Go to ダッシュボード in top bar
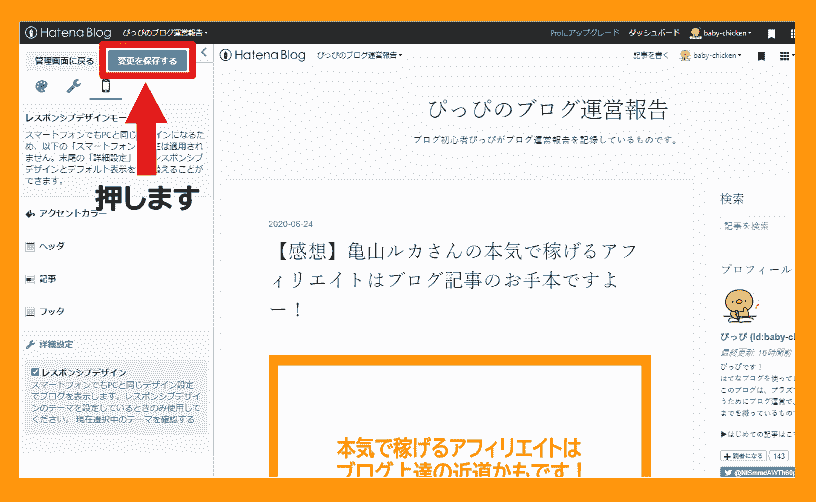The image size is (816, 502). click(x=654, y=33)
